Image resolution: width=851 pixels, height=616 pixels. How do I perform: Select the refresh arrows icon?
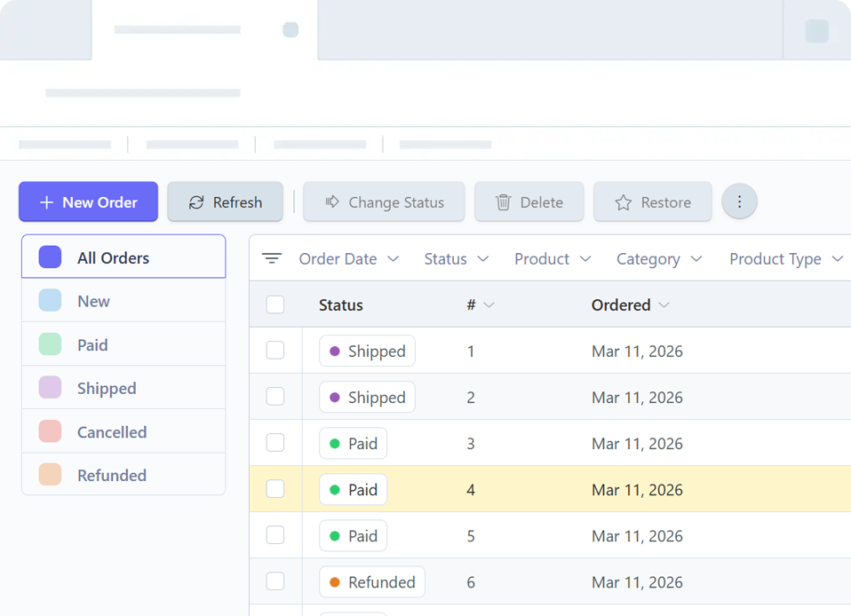click(x=196, y=201)
